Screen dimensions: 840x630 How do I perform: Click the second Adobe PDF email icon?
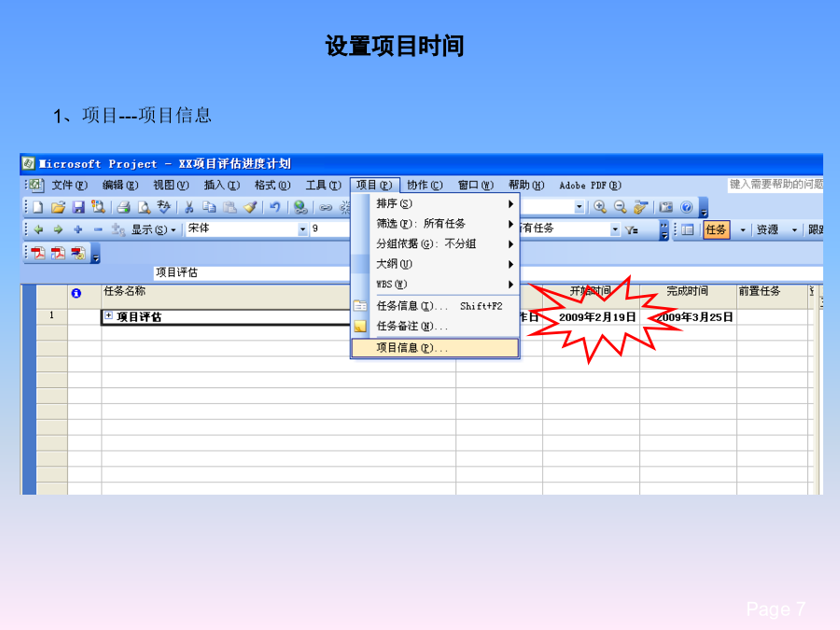(x=58, y=253)
